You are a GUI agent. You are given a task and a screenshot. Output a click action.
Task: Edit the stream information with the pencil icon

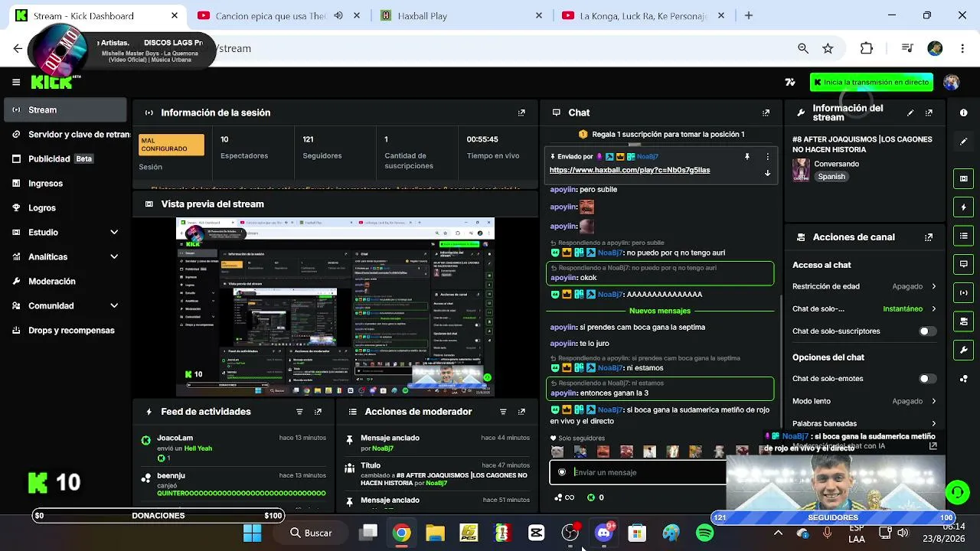click(x=910, y=112)
